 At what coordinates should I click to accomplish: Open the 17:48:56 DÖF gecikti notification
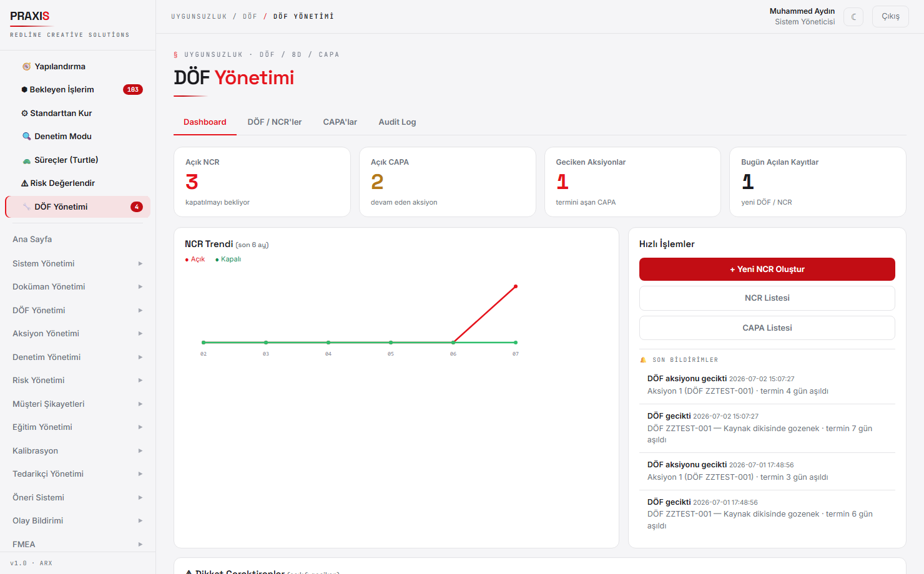point(767,514)
